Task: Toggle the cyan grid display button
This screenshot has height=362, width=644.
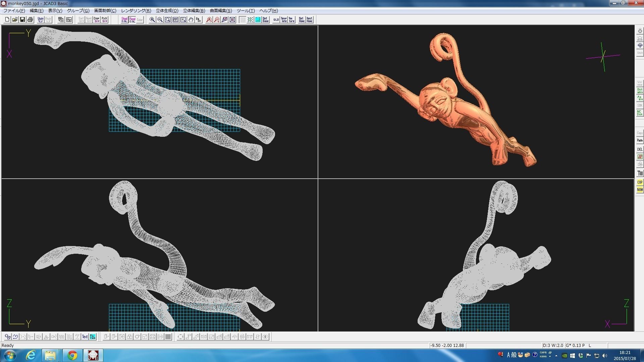Action: pos(258,20)
